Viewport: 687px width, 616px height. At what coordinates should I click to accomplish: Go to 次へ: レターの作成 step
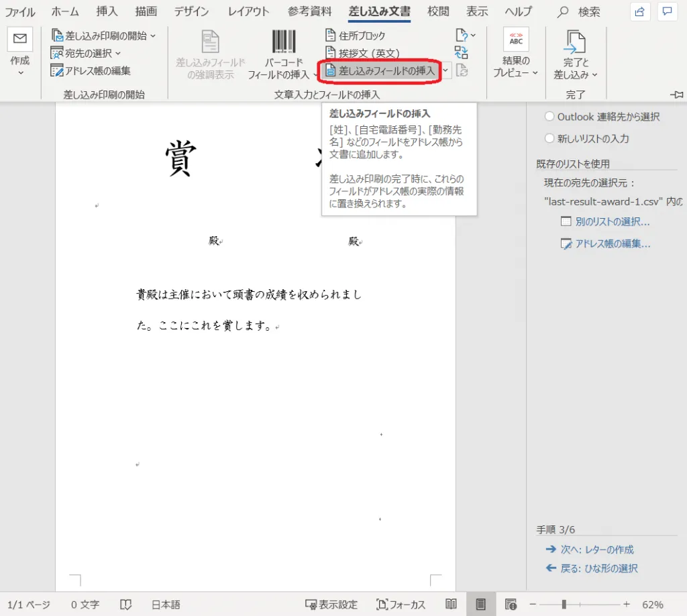pos(590,550)
